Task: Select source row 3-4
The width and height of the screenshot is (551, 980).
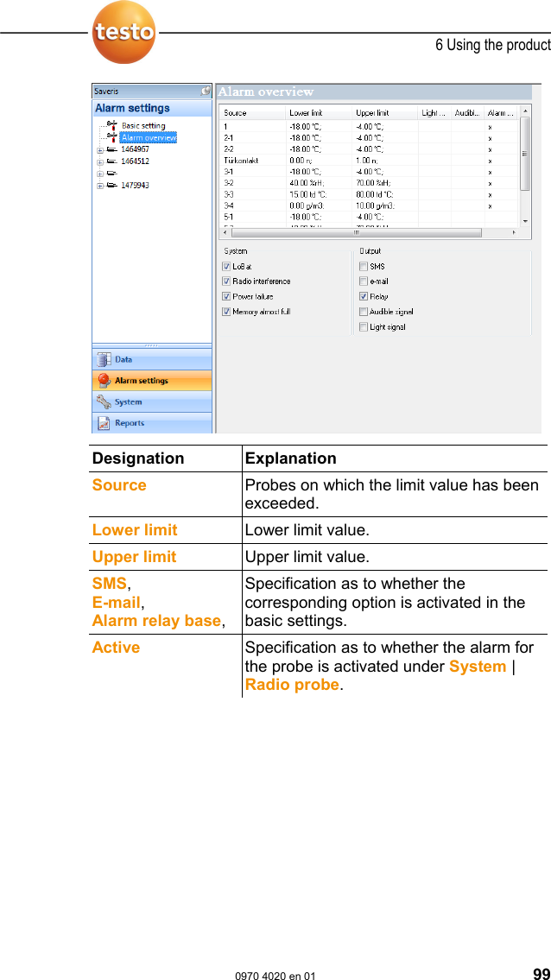Action: click(369, 205)
